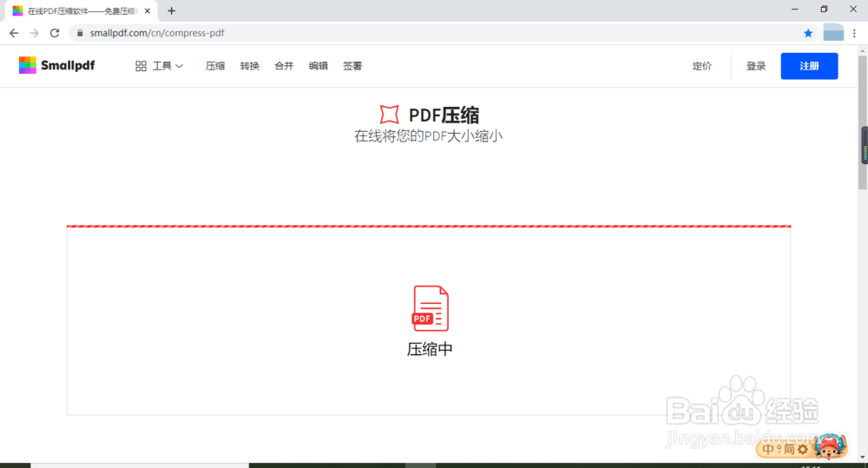Select 转换 in the navigation bar
Screen dimensions: 868x468
pyautogui.click(x=250, y=66)
